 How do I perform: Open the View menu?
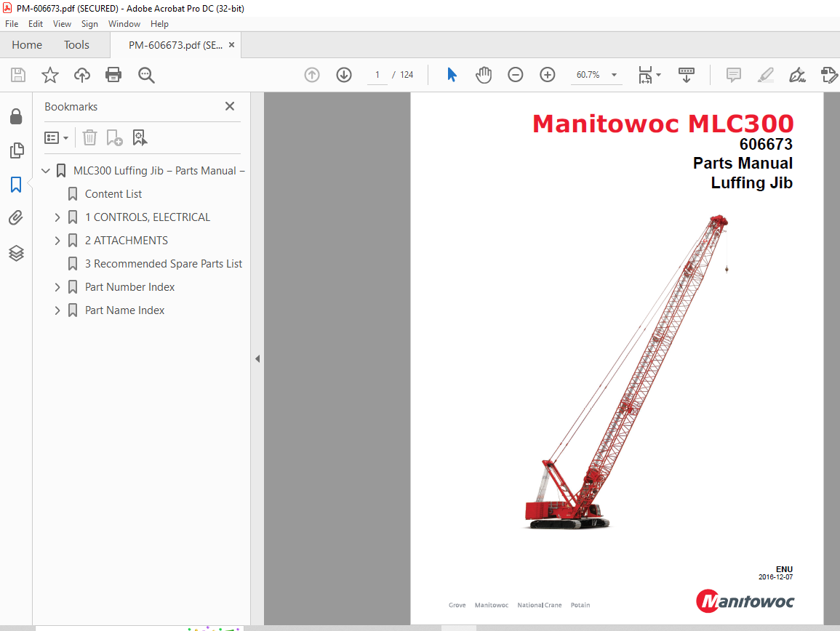click(62, 24)
